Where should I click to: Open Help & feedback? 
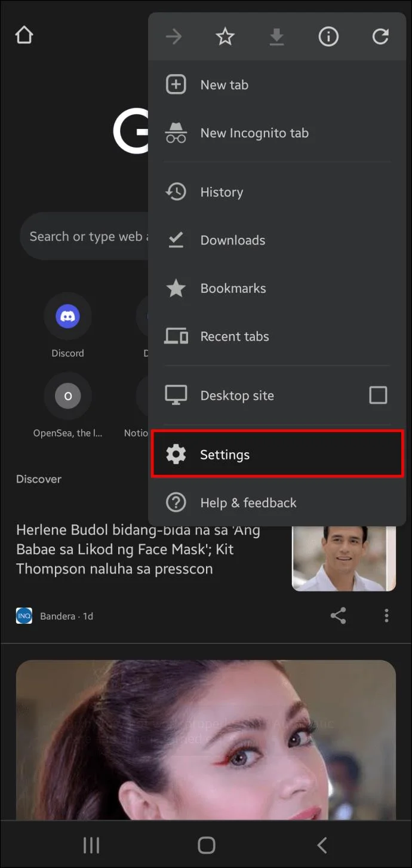point(248,502)
